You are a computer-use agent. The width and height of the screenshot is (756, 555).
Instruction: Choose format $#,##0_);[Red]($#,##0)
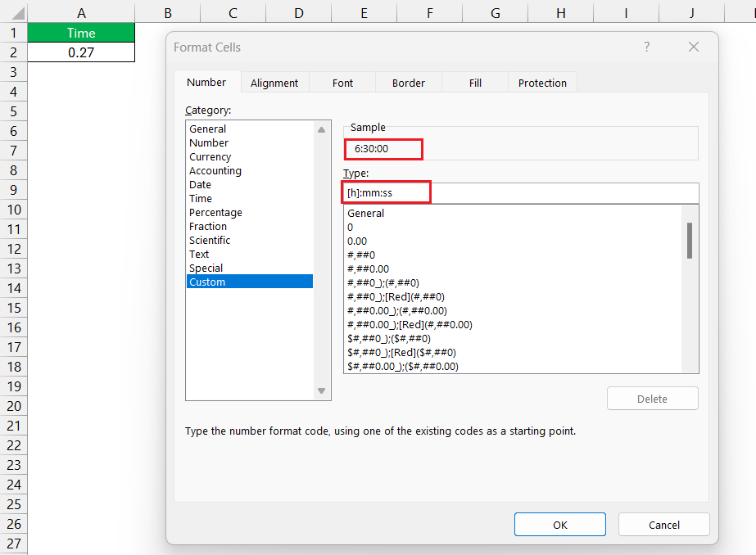[513, 352]
